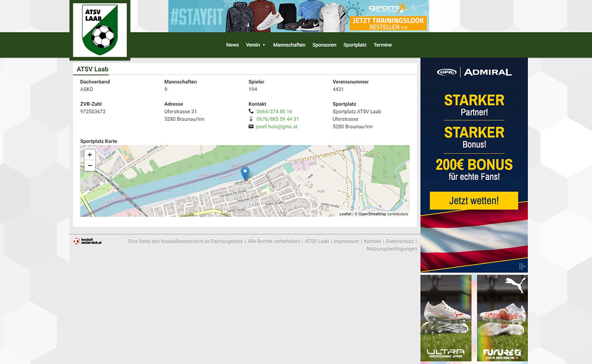Screen dimensions: 592x364
Task: Open the Sponsoren page
Action: pyautogui.click(x=324, y=45)
